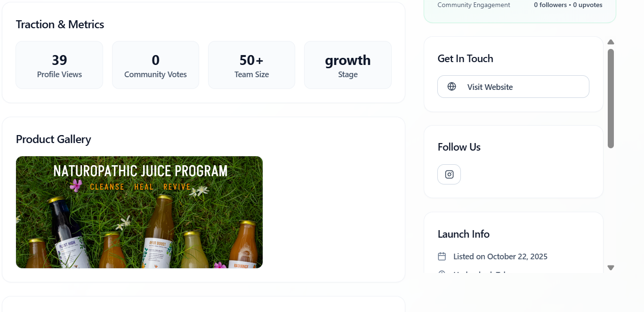644x312 pixels.
Task: Click the Instagram icon under Follow Us
Action: pyautogui.click(x=449, y=174)
